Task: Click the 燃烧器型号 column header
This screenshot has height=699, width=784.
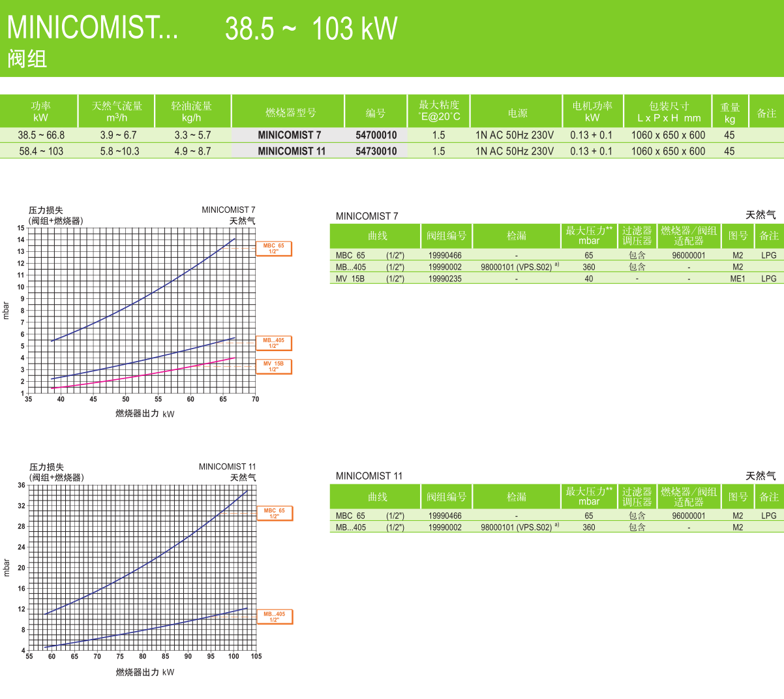Action: 290,112
